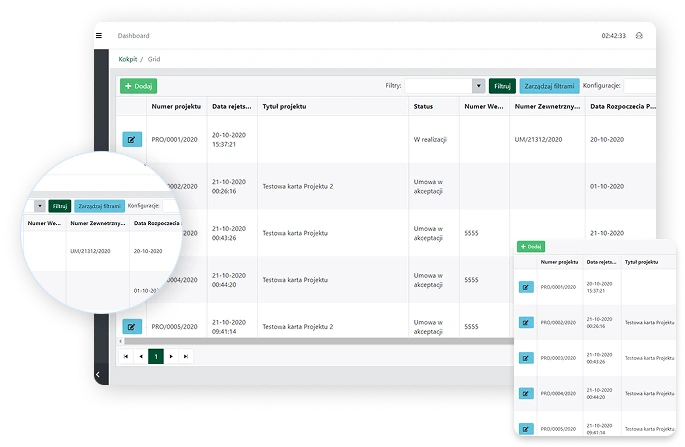Go to next page in pagination
This screenshot has width=685, height=447.
171,355
